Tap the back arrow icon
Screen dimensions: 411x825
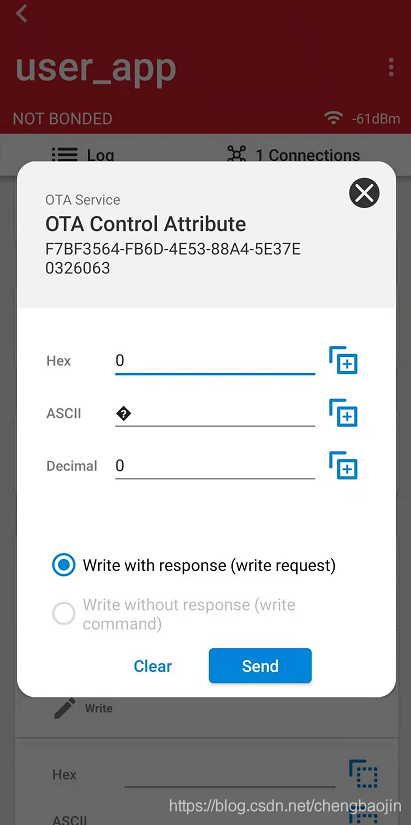(x=21, y=13)
